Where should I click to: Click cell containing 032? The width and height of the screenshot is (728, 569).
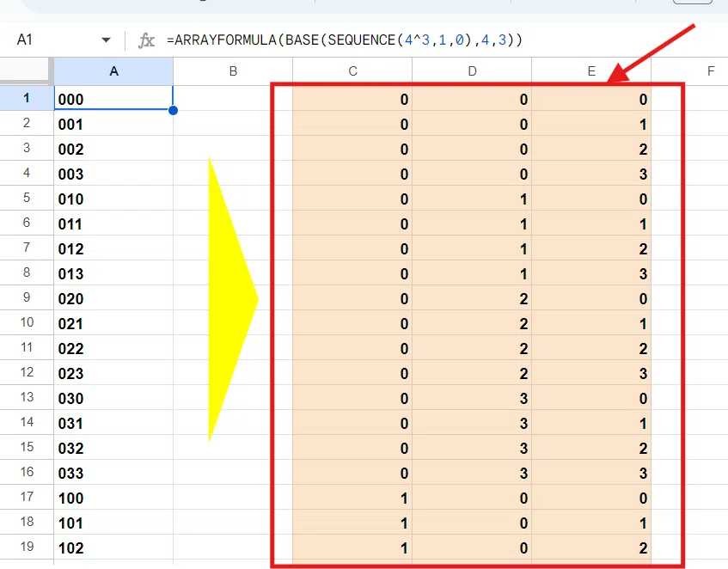113,448
